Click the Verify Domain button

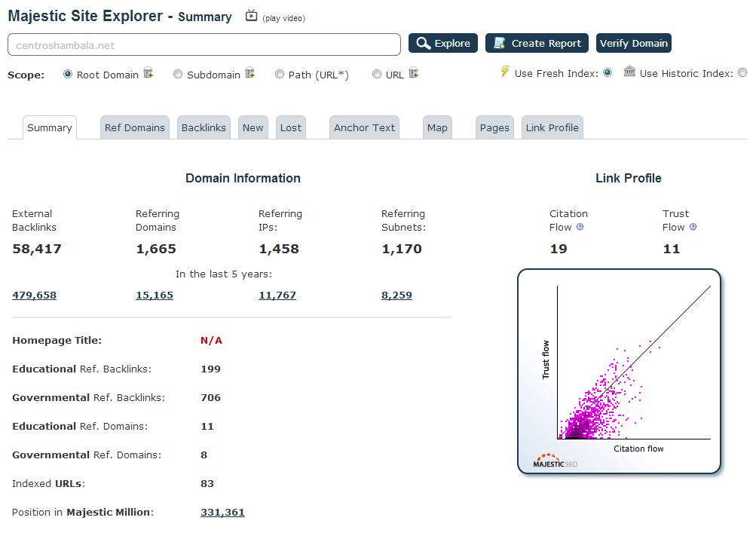[x=634, y=43]
